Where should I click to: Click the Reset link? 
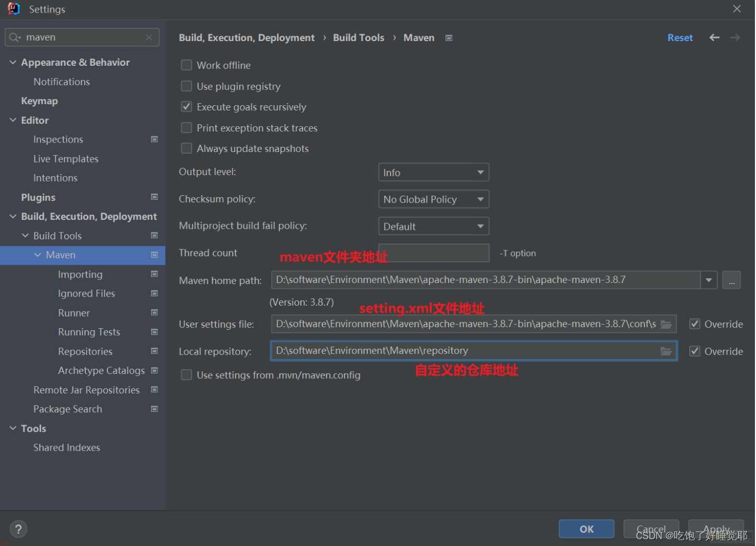pyautogui.click(x=680, y=38)
